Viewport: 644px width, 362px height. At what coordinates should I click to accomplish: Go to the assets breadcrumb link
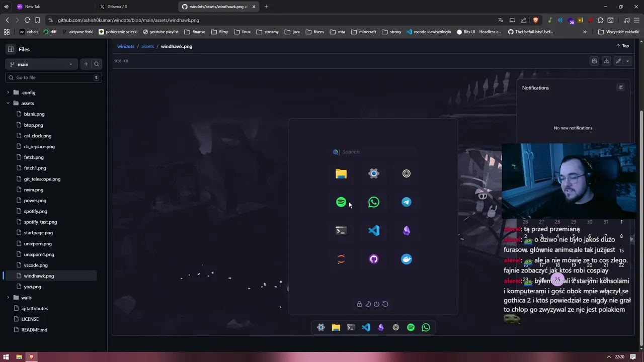point(147,46)
